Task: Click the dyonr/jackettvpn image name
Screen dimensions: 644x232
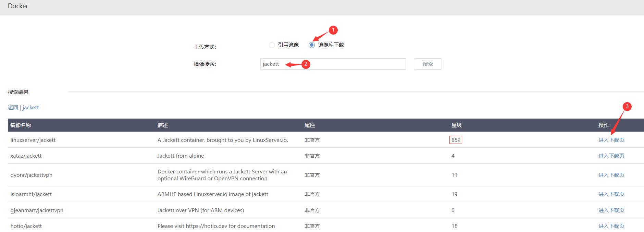Action: [x=32, y=175]
